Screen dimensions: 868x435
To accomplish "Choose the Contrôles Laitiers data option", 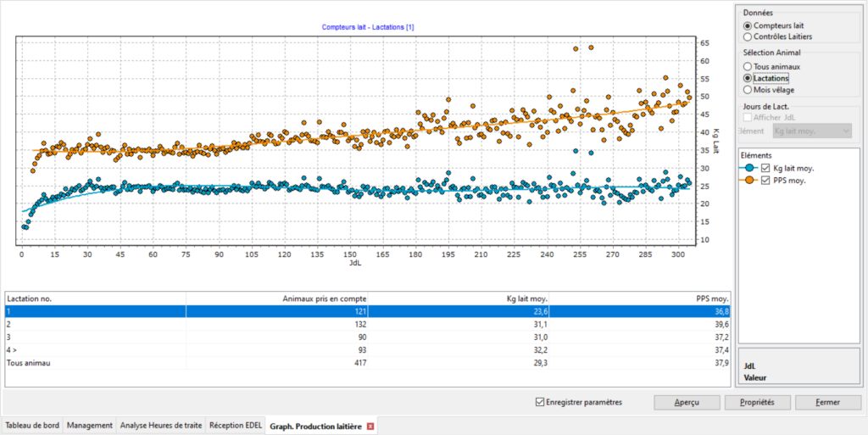I will pyautogui.click(x=747, y=37).
